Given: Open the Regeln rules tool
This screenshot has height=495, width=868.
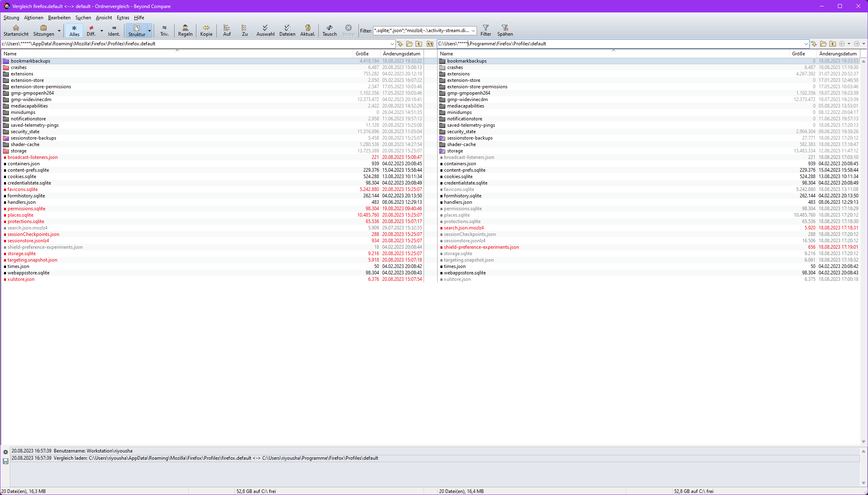Looking at the screenshot, I should [x=185, y=30].
